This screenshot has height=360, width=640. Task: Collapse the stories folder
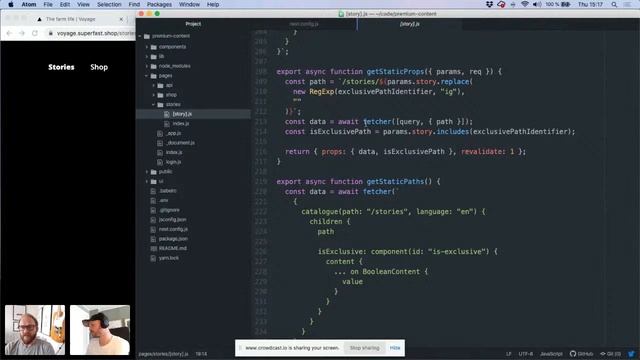[x=154, y=104]
